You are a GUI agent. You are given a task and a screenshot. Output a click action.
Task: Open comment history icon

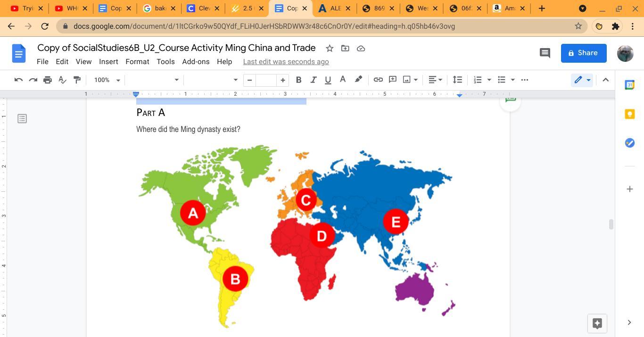(x=545, y=53)
